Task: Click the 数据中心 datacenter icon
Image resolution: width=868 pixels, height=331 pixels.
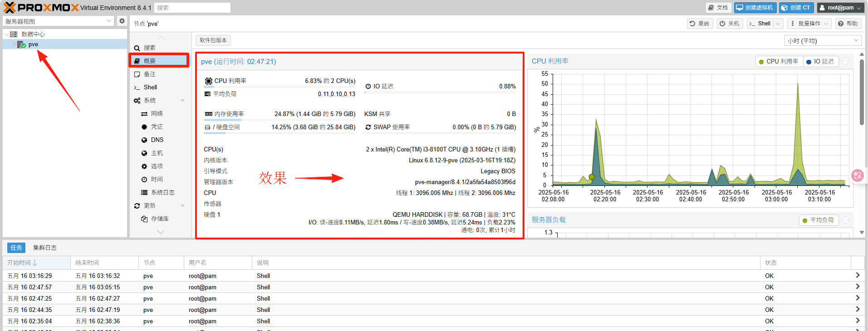Action: pos(14,34)
